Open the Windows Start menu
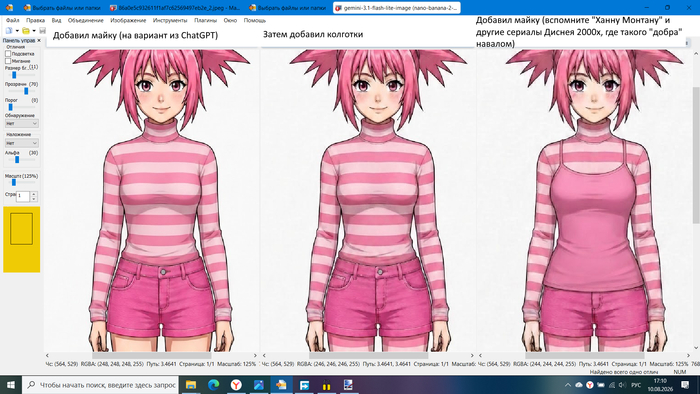Image resolution: width=700 pixels, height=394 pixels. tap(11, 385)
